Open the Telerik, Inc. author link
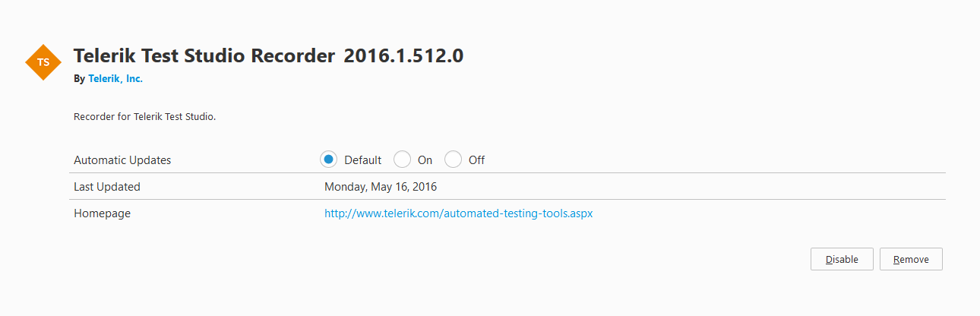This screenshot has height=316, width=980. 115,78
